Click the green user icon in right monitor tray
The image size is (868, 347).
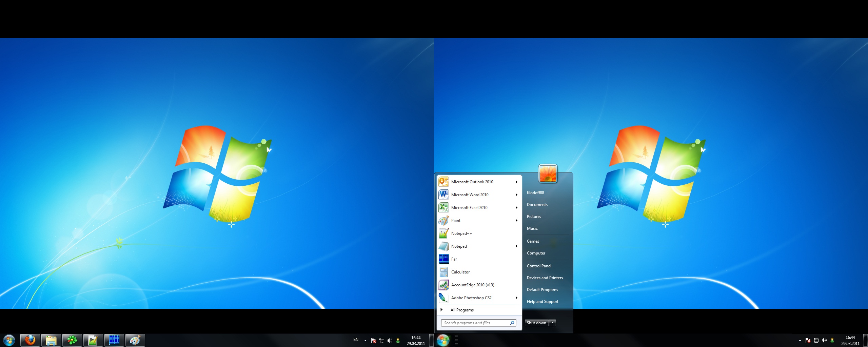(x=832, y=341)
